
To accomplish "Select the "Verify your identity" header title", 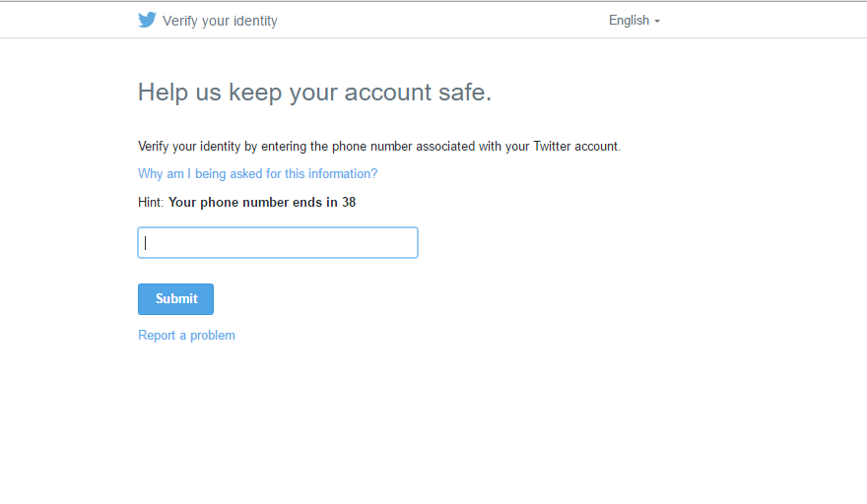I will pos(220,21).
